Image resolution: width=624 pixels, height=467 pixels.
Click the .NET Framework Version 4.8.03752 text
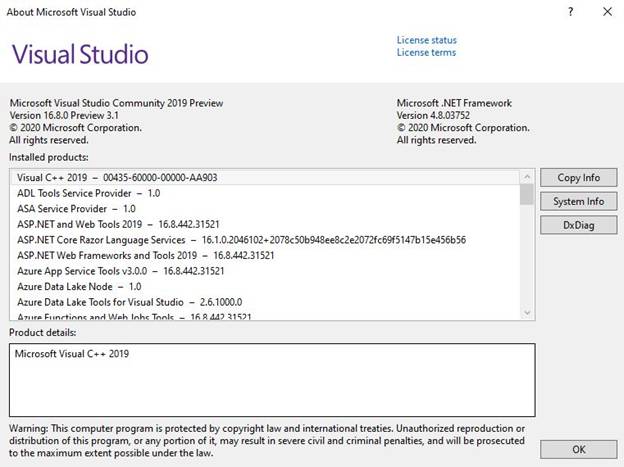433,115
